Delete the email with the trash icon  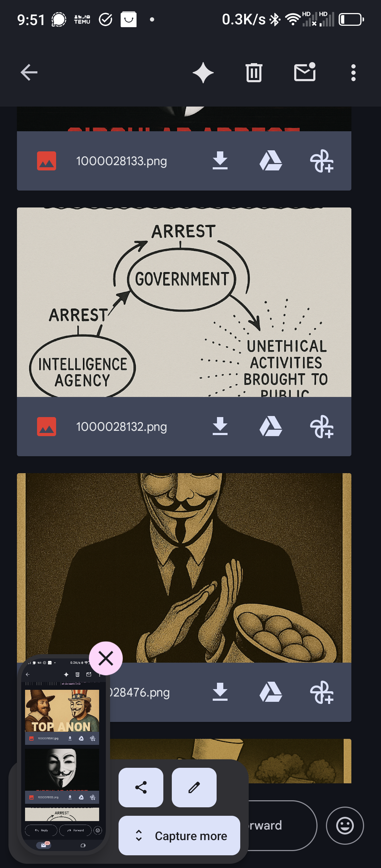click(254, 73)
